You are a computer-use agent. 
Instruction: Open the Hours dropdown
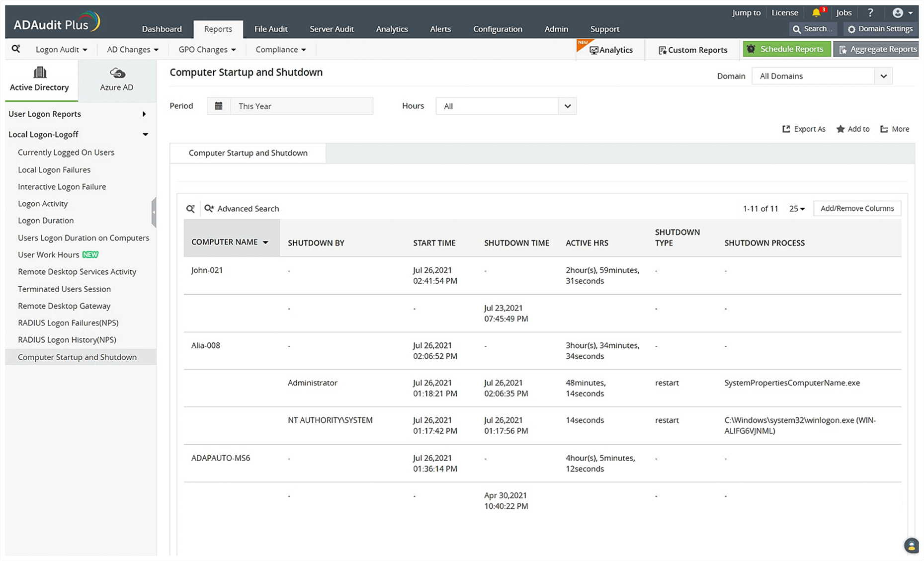point(567,106)
